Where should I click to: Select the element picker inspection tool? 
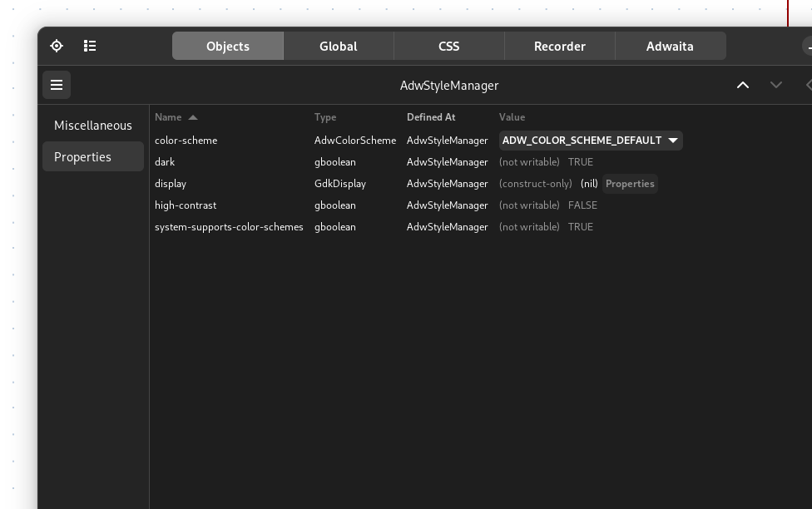(57, 46)
